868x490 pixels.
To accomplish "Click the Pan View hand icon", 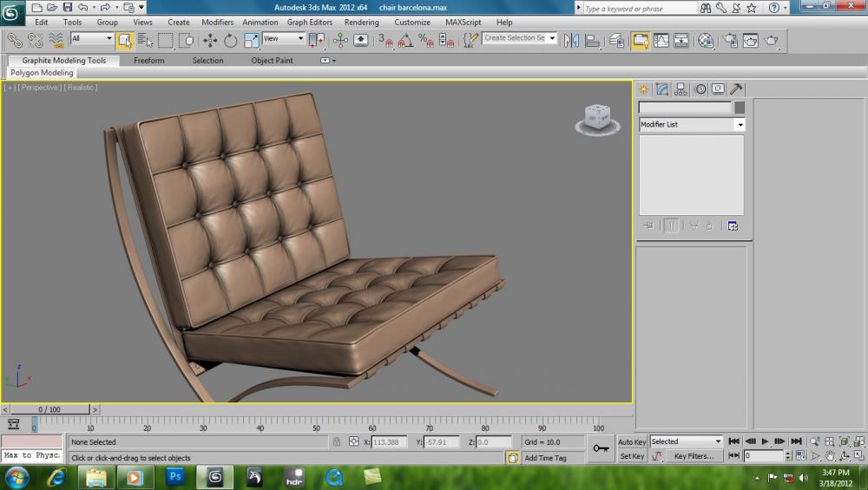I will pyautogui.click(x=830, y=455).
